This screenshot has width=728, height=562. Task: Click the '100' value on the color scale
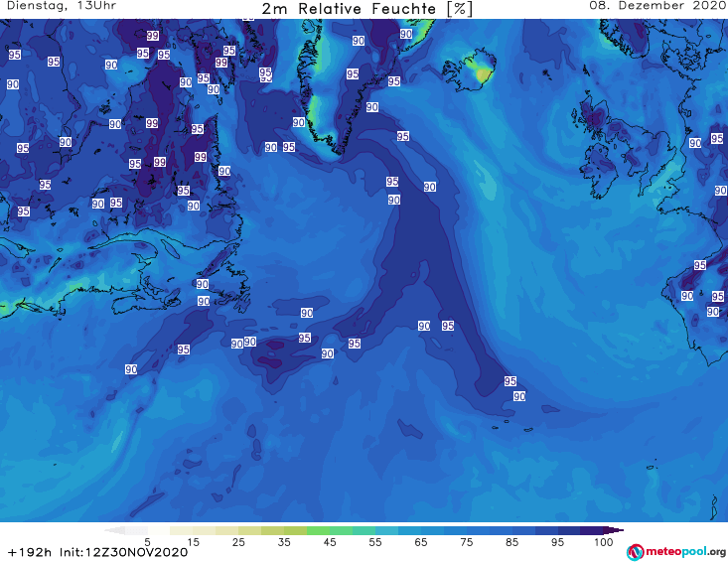tap(603, 542)
